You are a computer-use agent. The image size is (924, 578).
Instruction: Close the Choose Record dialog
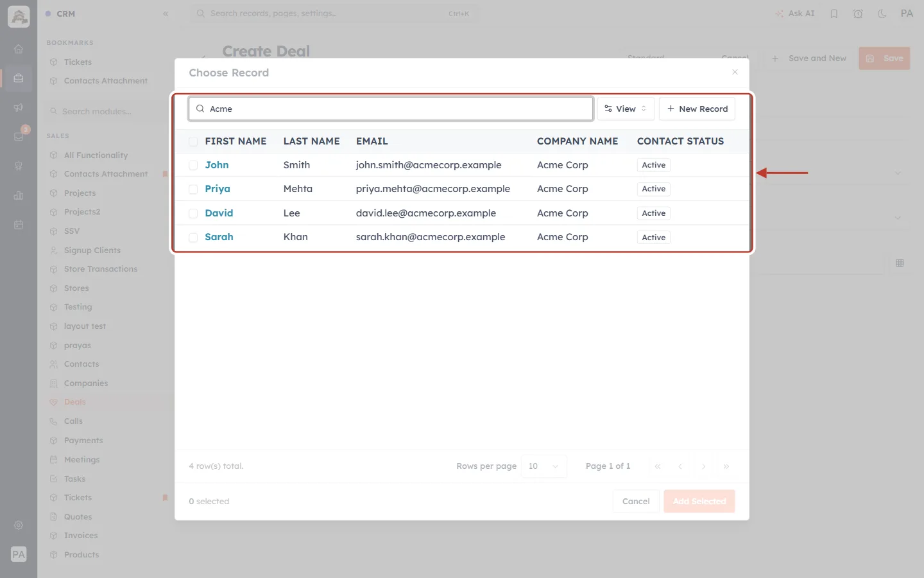pos(735,72)
